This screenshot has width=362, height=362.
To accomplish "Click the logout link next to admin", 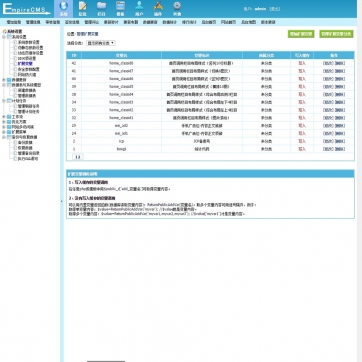I will pos(274,9).
